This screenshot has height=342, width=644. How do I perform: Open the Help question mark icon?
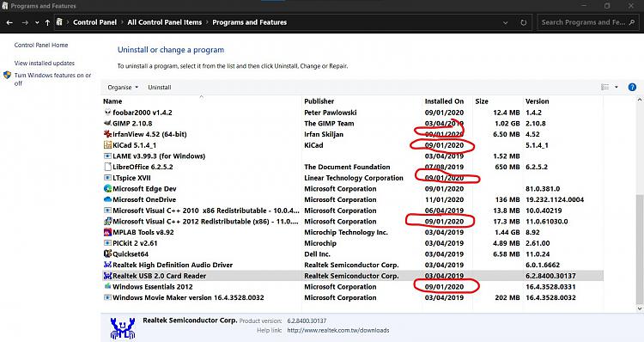(x=632, y=87)
